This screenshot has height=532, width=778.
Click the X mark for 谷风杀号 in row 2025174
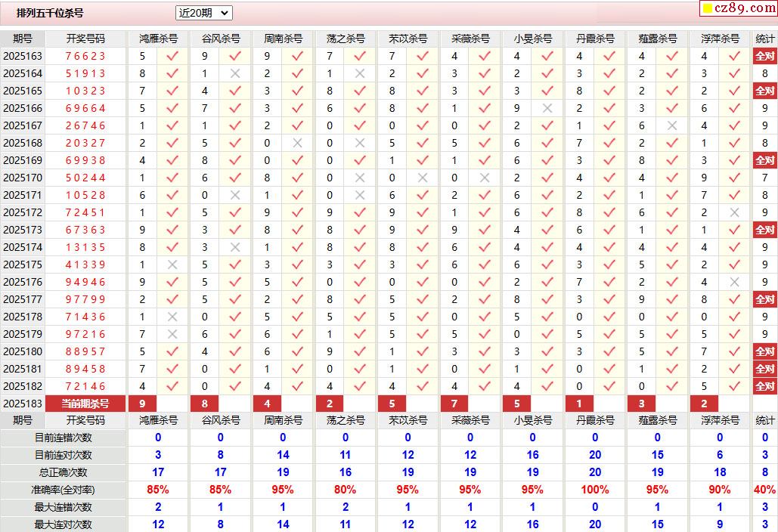[235, 247]
